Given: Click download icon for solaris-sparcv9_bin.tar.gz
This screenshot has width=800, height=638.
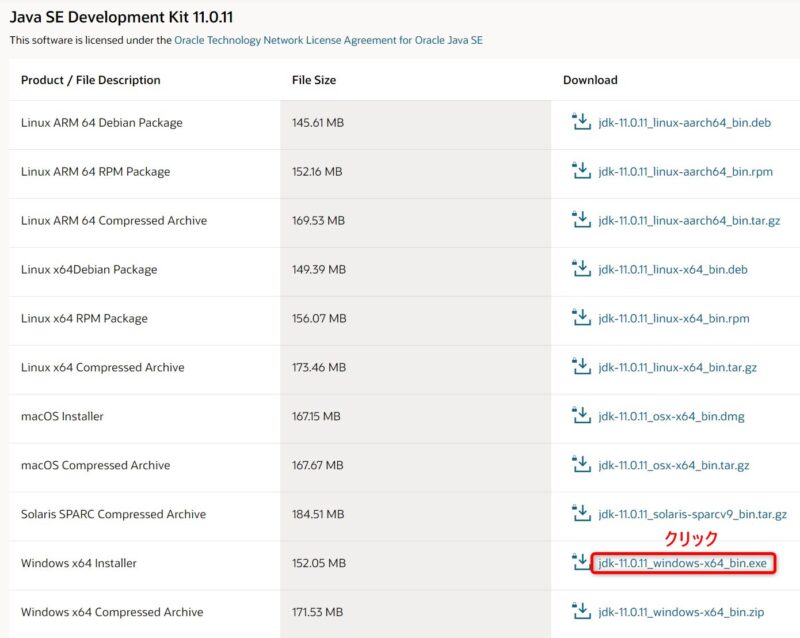Looking at the screenshot, I should (x=581, y=514).
